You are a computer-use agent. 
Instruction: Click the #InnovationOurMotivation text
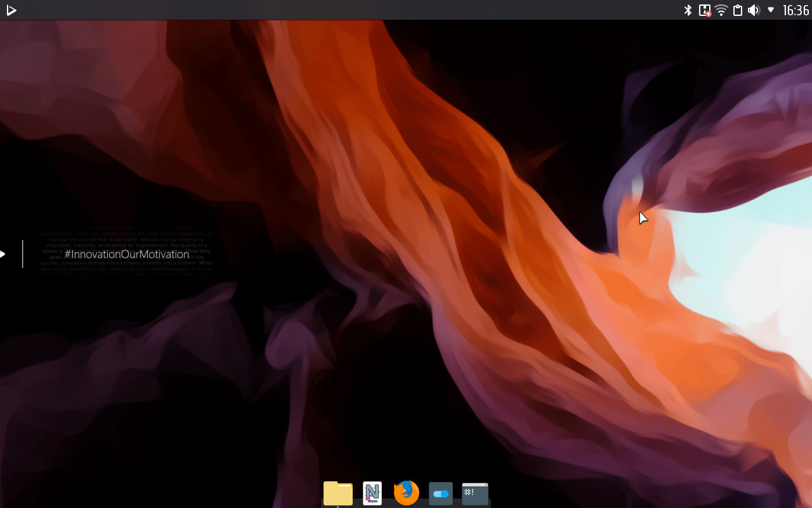click(127, 254)
